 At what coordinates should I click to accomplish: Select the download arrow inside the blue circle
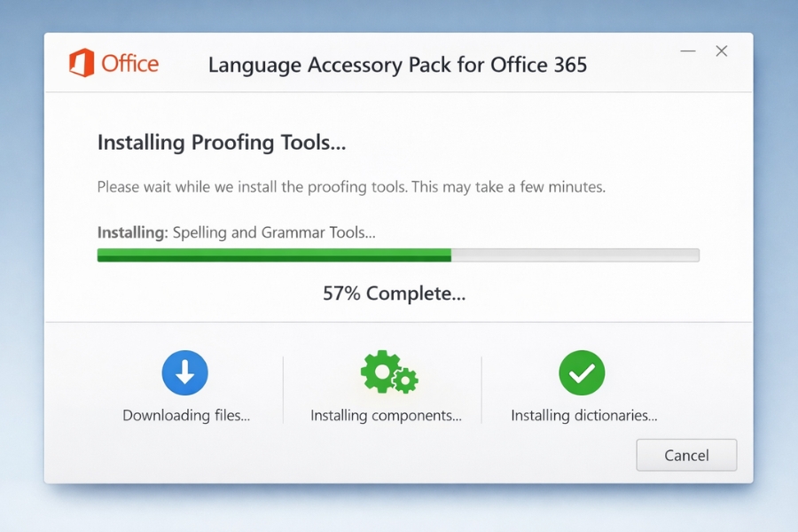click(x=184, y=372)
